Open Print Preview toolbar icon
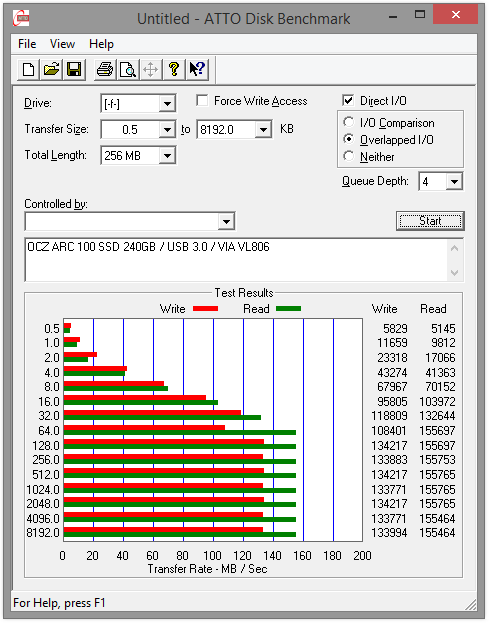 [x=128, y=69]
